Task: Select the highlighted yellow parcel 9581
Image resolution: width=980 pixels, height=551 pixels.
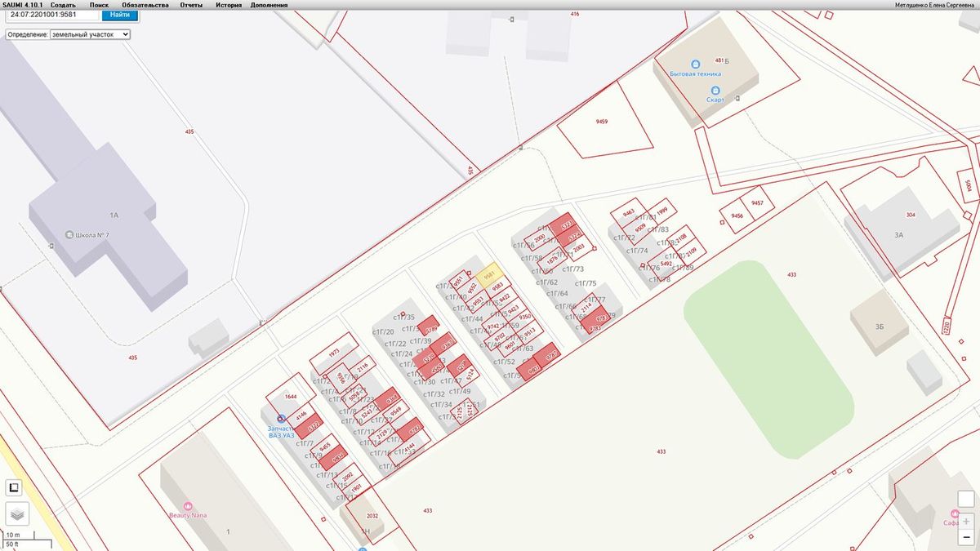Action: pos(488,274)
